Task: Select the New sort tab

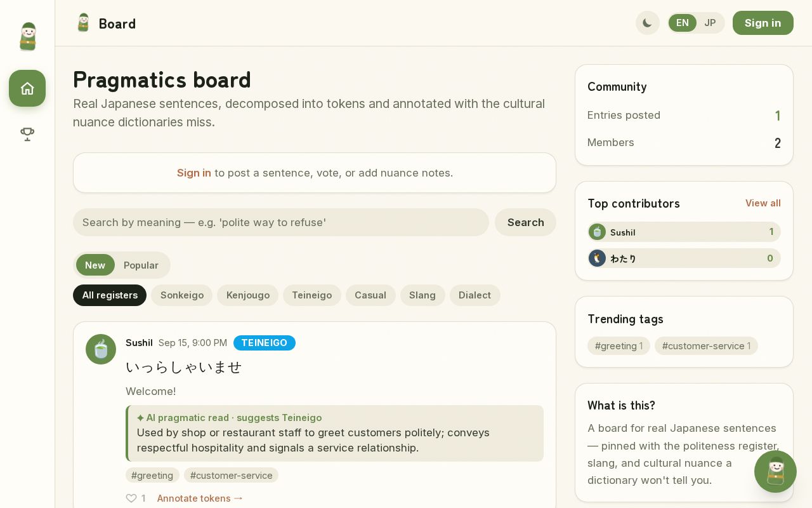Action: click(95, 265)
